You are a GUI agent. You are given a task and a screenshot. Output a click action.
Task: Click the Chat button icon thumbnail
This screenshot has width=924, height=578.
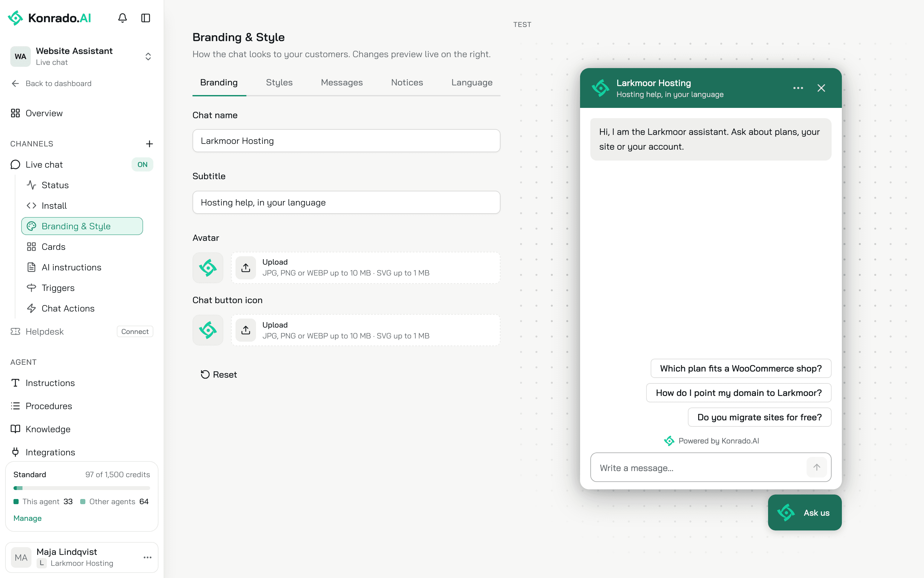[x=208, y=330]
